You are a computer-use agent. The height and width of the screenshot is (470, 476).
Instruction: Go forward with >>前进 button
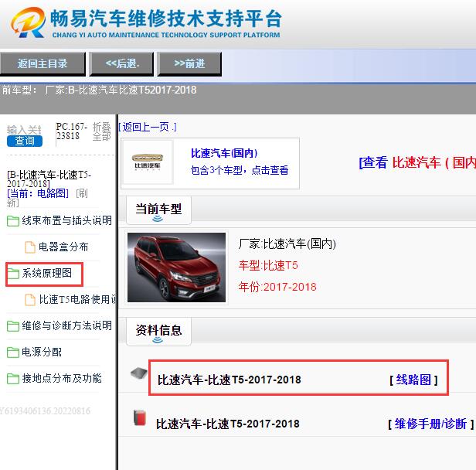click(189, 63)
